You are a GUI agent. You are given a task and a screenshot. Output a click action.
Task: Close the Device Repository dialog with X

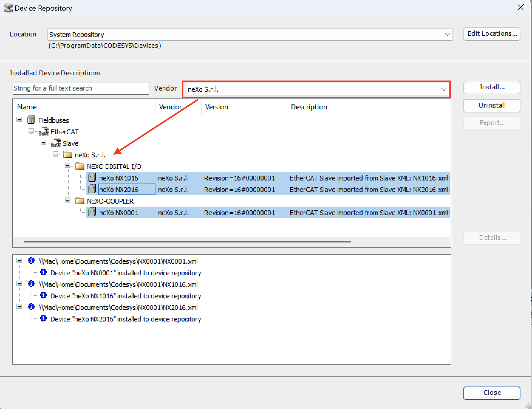pos(520,8)
